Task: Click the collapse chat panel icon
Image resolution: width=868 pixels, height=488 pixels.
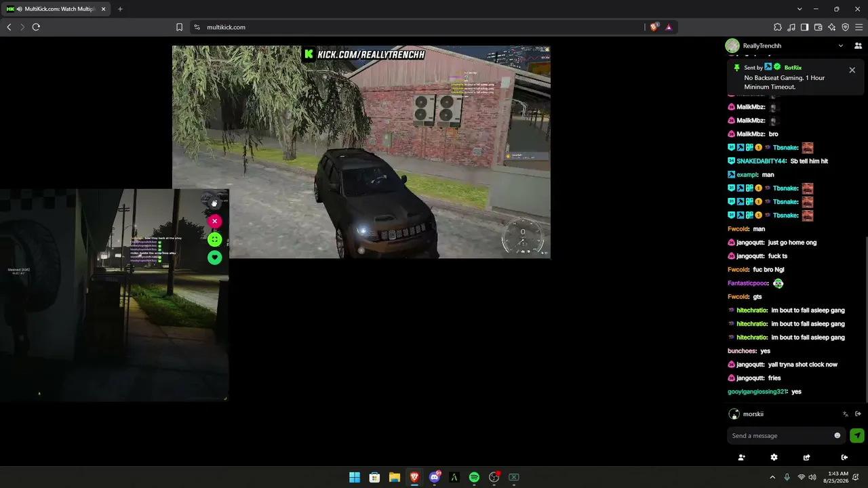Action: click(x=844, y=457)
